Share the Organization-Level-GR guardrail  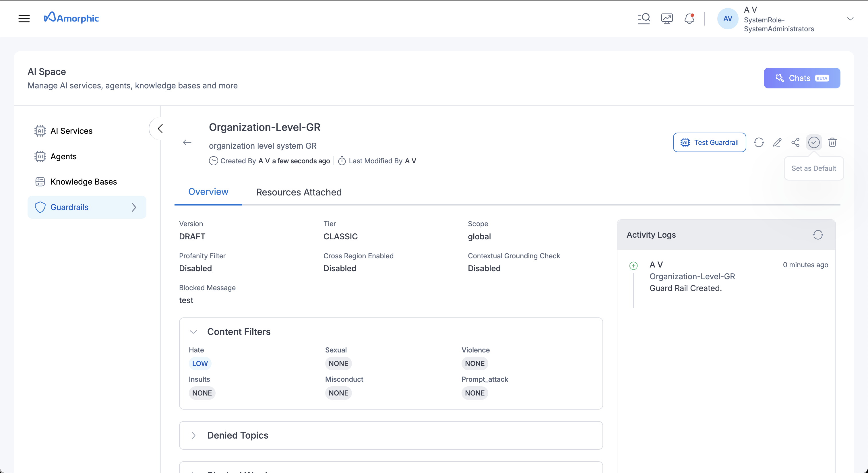pos(796,143)
